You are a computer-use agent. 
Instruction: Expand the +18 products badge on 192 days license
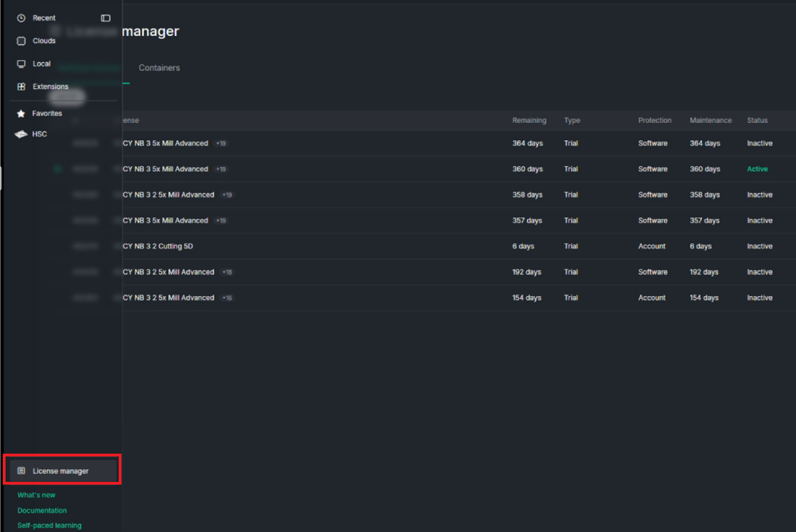click(x=227, y=272)
